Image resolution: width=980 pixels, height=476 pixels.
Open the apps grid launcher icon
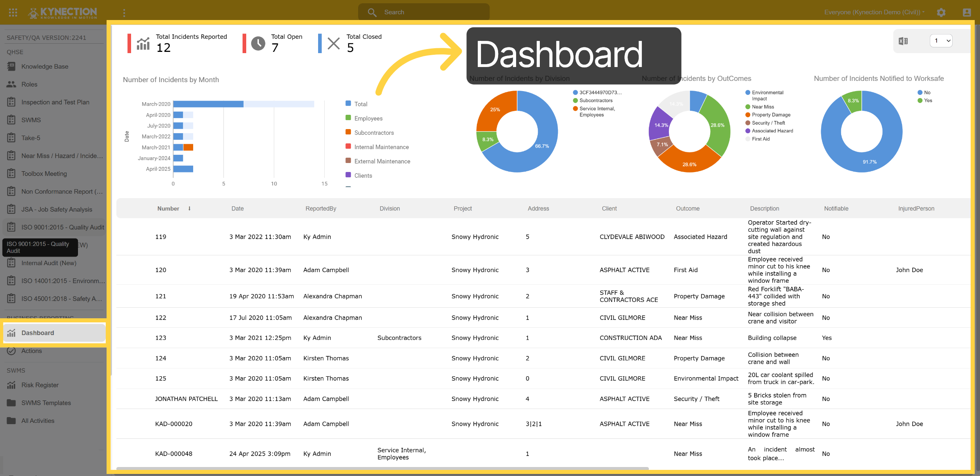(13, 12)
